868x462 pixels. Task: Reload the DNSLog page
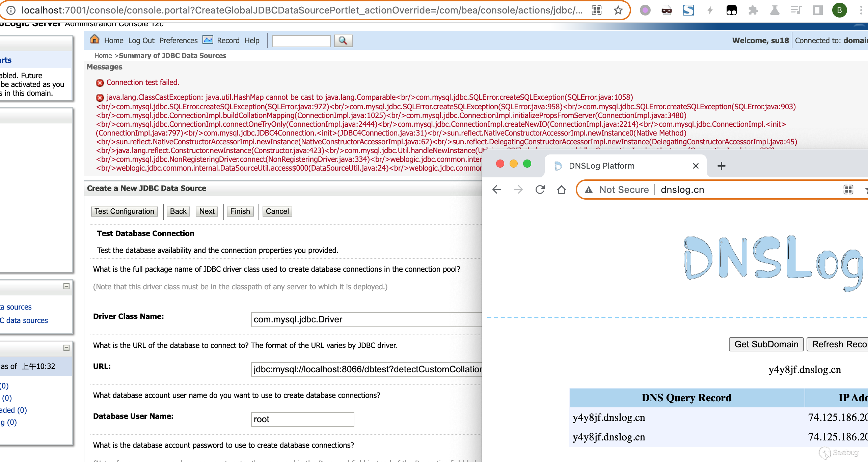(x=540, y=190)
